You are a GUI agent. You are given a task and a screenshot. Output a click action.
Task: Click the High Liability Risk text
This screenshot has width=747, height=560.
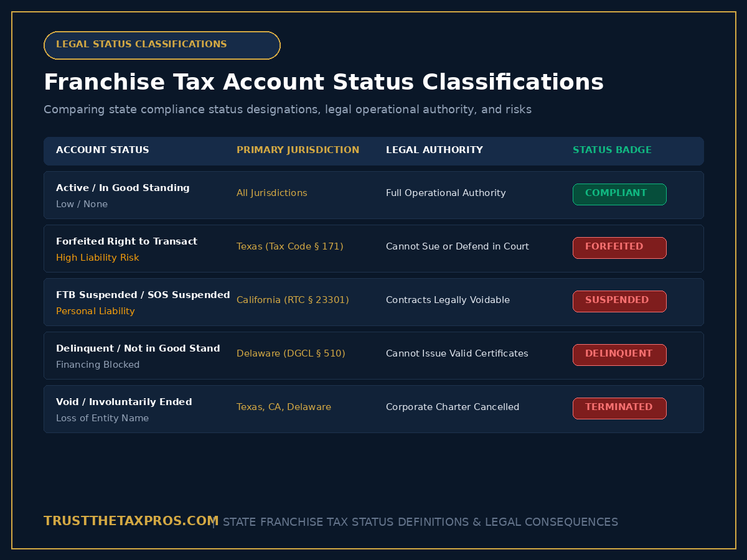[98, 258]
